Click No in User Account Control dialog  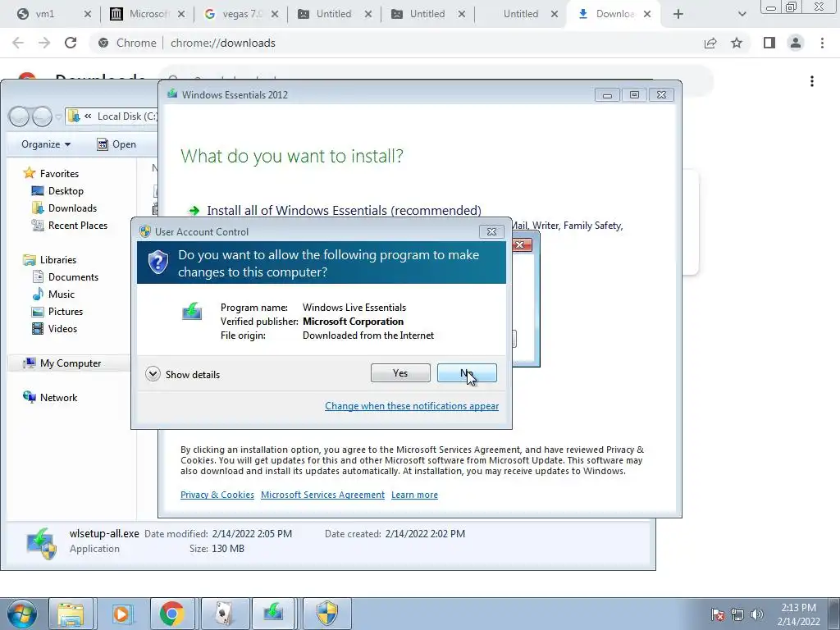pyautogui.click(x=467, y=373)
